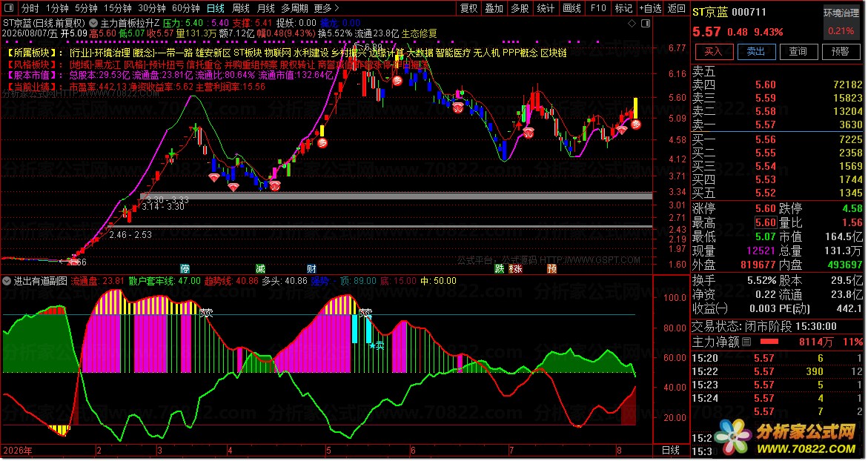Click the 标记 mark button

coord(623,8)
